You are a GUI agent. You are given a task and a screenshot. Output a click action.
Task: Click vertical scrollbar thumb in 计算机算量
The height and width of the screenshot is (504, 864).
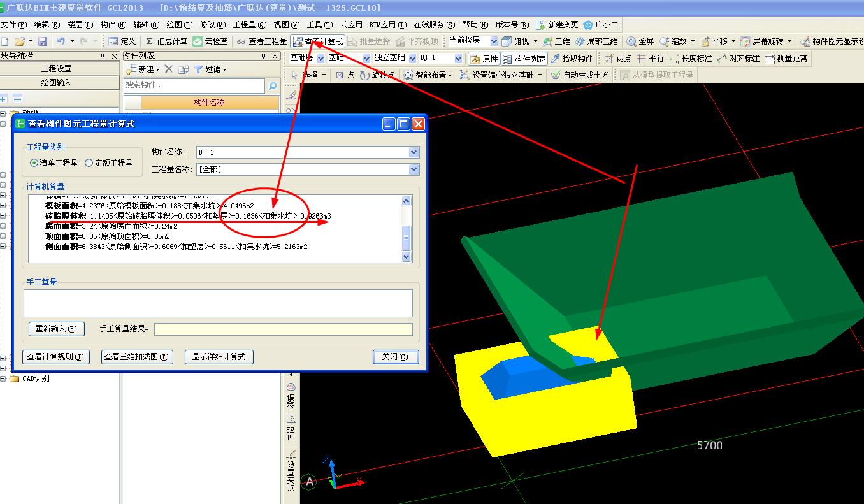coord(407,238)
